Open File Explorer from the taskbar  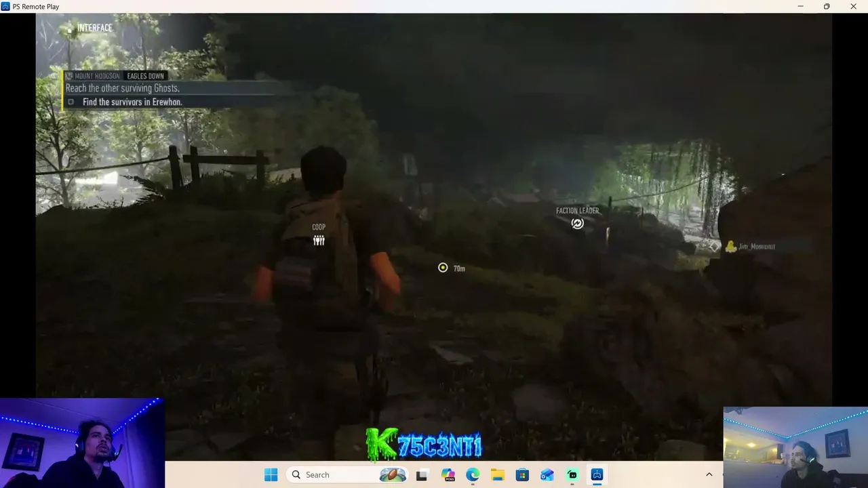pos(497,474)
